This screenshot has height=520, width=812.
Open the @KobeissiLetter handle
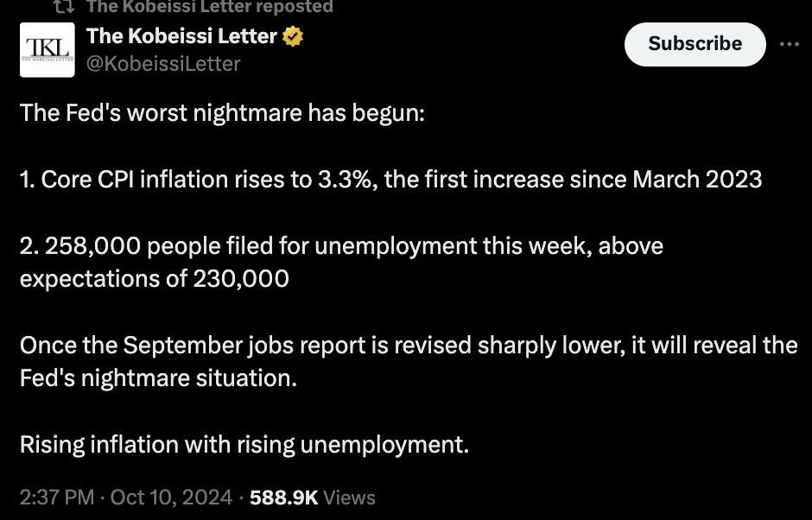click(x=163, y=64)
